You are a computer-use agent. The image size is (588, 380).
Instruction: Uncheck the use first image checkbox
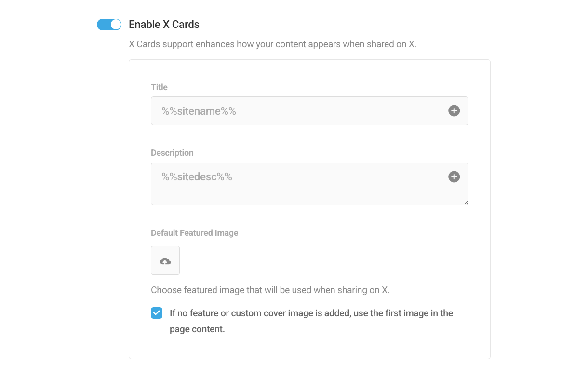(x=157, y=313)
